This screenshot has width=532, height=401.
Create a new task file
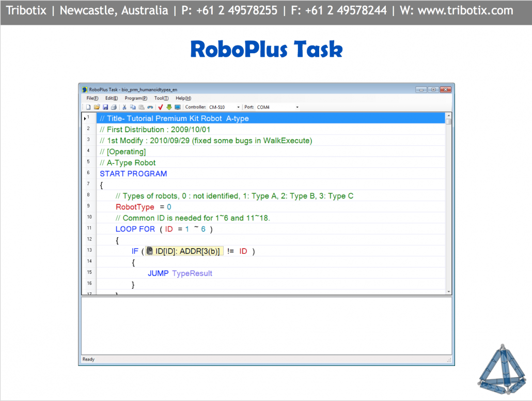(x=87, y=106)
